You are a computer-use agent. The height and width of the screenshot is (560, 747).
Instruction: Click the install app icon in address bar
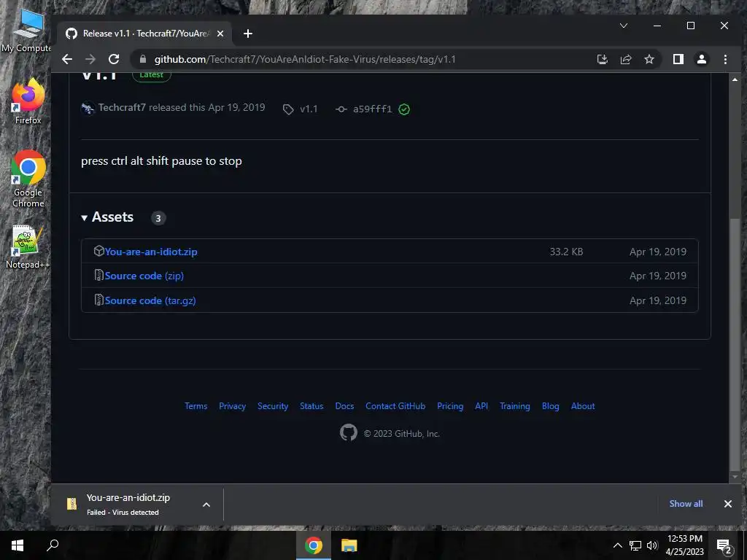coord(602,59)
